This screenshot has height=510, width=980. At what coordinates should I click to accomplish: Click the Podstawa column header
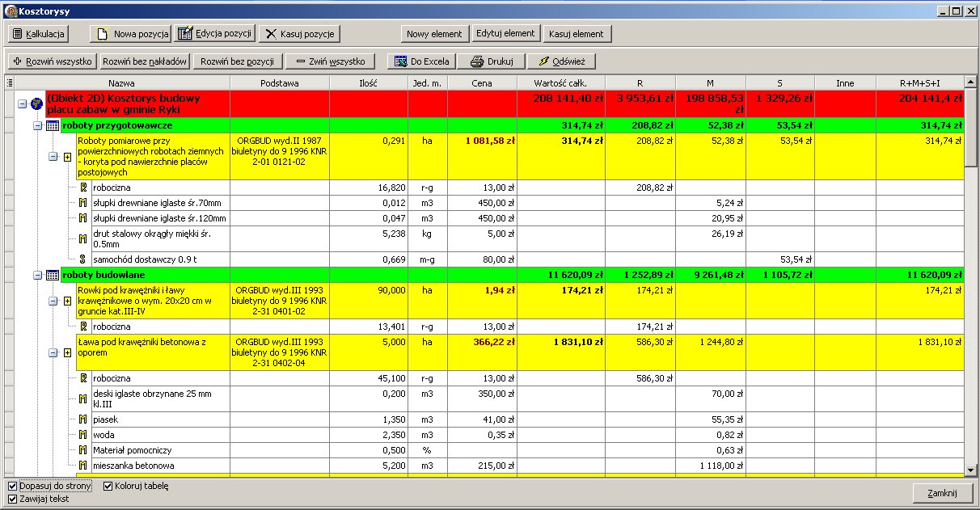click(280, 82)
